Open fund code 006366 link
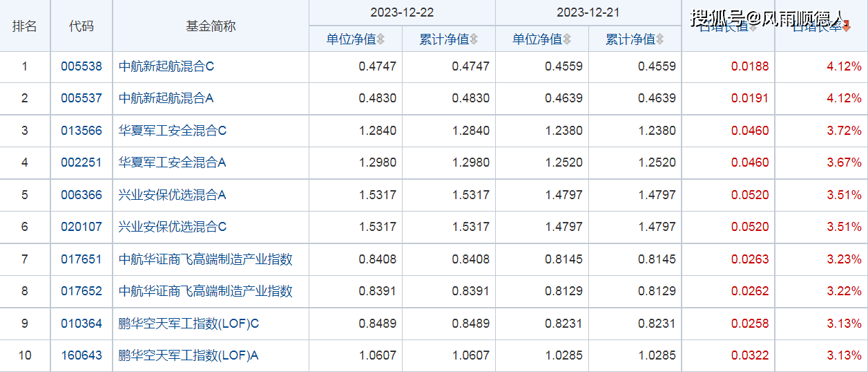The image size is (868, 372). coord(81,195)
